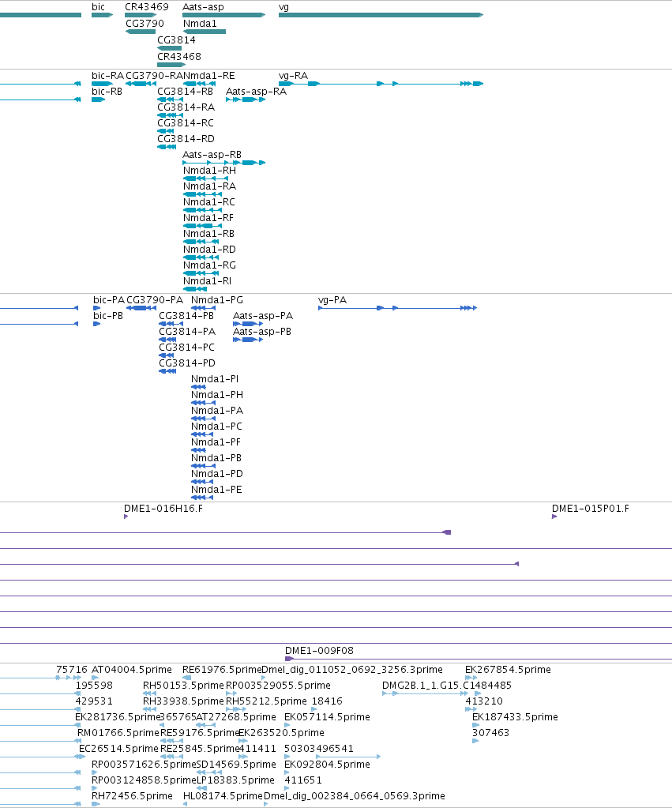Select the 'Dmel_dig_002384_0664_0569.3prime' label
This screenshot has height=808, width=672.
click(354, 796)
